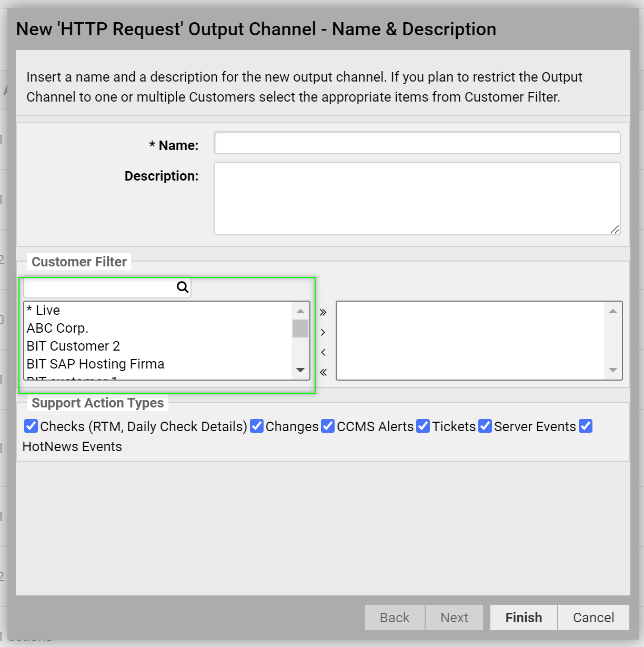Screen dimensions: 644x647
Task: Click the Finish button
Action: click(x=522, y=617)
